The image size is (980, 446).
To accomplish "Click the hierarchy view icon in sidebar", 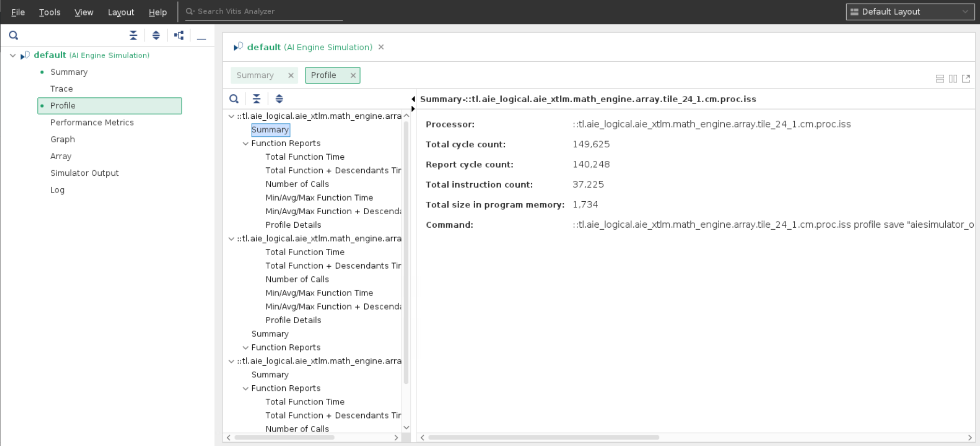I will pyautogui.click(x=179, y=35).
